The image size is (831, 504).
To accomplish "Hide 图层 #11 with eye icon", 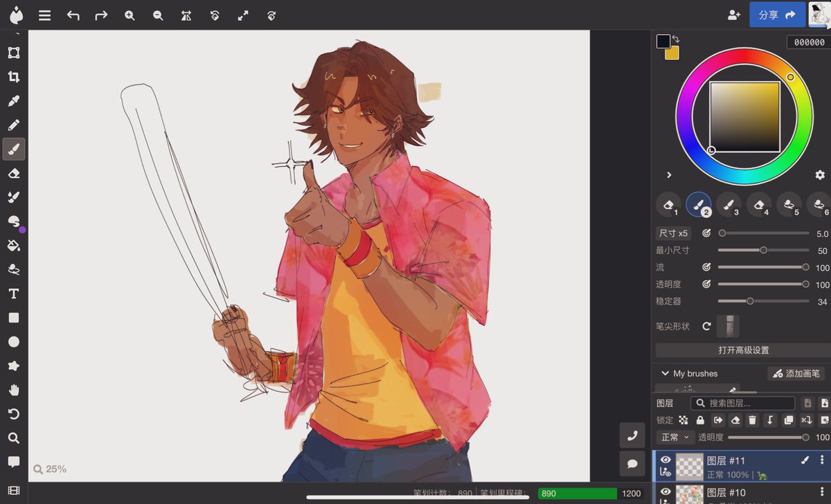I will (665, 460).
